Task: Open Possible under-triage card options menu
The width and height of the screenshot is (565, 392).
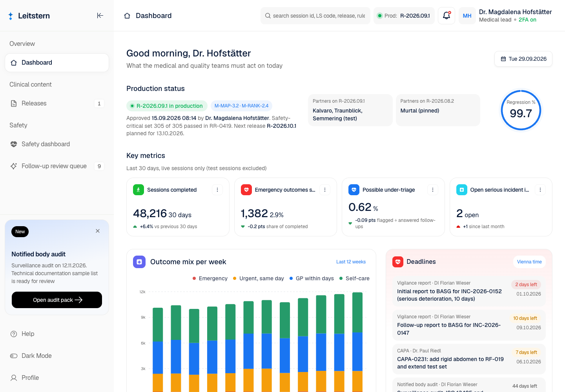Action: [x=433, y=190]
